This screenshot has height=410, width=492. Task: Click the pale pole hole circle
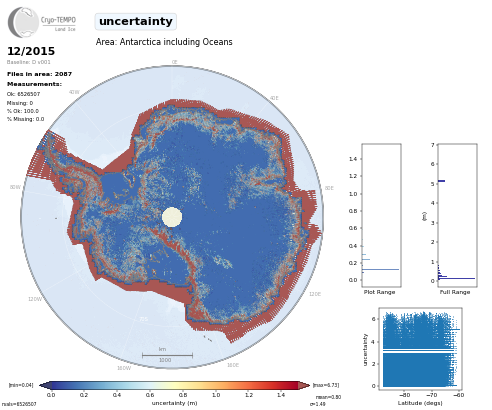click(x=172, y=217)
